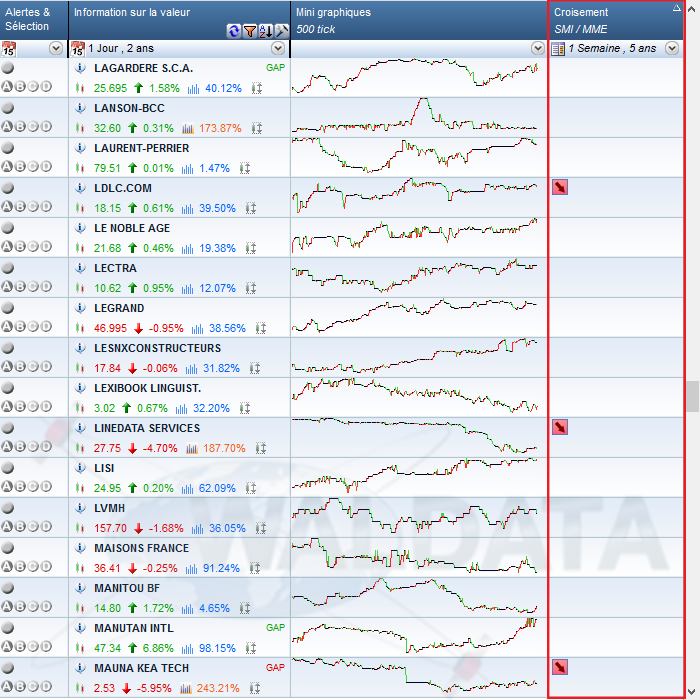Select Mini graphiques column header
The height and width of the screenshot is (700, 700).
pyautogui.click(x=419, y=20)
